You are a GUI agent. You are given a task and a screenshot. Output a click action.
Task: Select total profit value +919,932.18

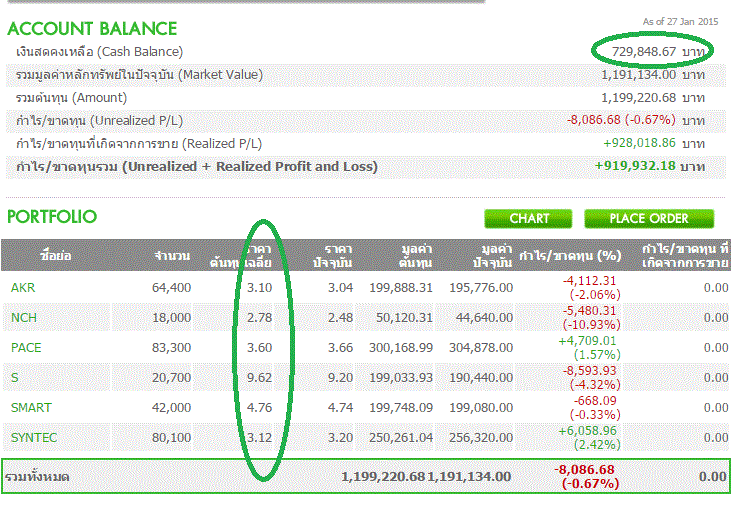click(x=635, y=166)
